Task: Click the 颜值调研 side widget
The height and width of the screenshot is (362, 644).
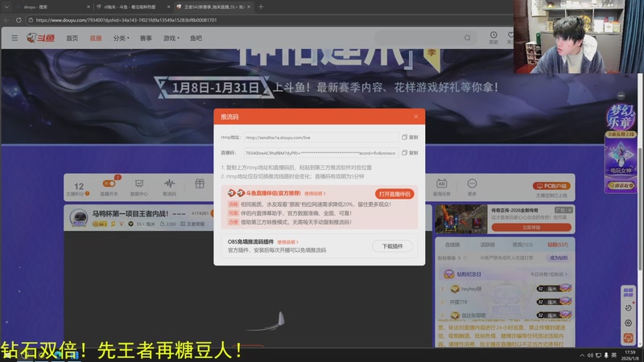Action: (x=629, y=292)
